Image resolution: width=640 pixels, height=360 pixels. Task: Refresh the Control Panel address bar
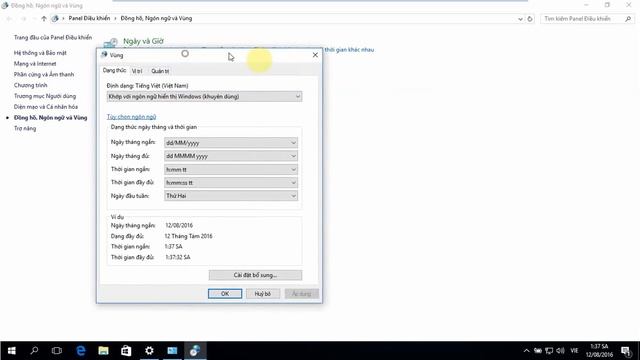point(530,19)
